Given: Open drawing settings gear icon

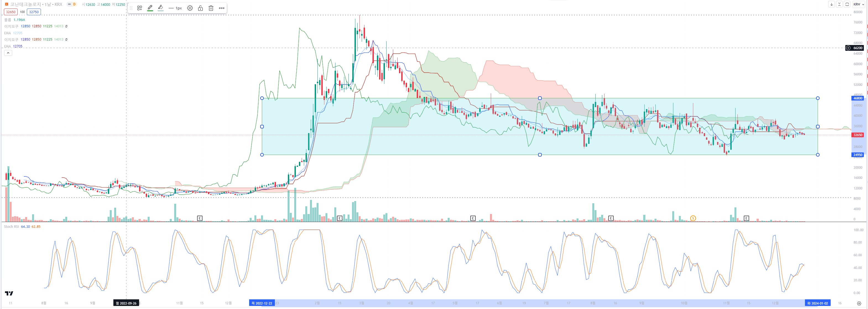Looking at the screenshot, I should (190, 8).
